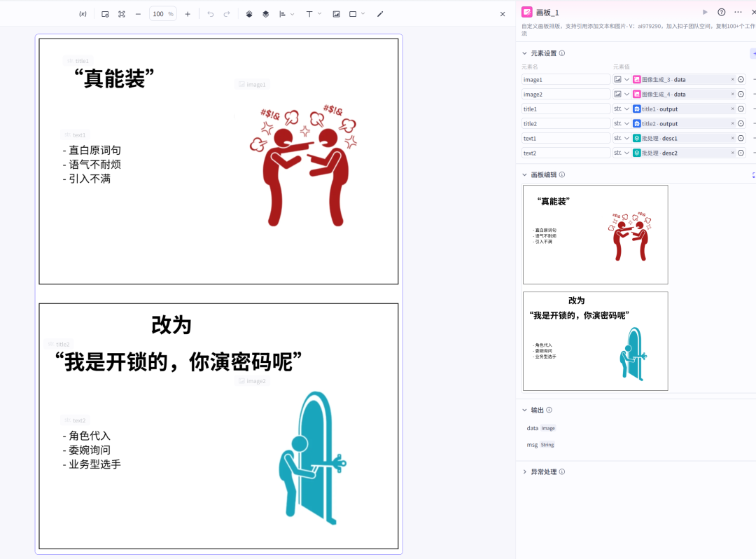The image size is (756, 559).
Task: Open the shape tool dropdown
Action: click(x=363, y=13)
